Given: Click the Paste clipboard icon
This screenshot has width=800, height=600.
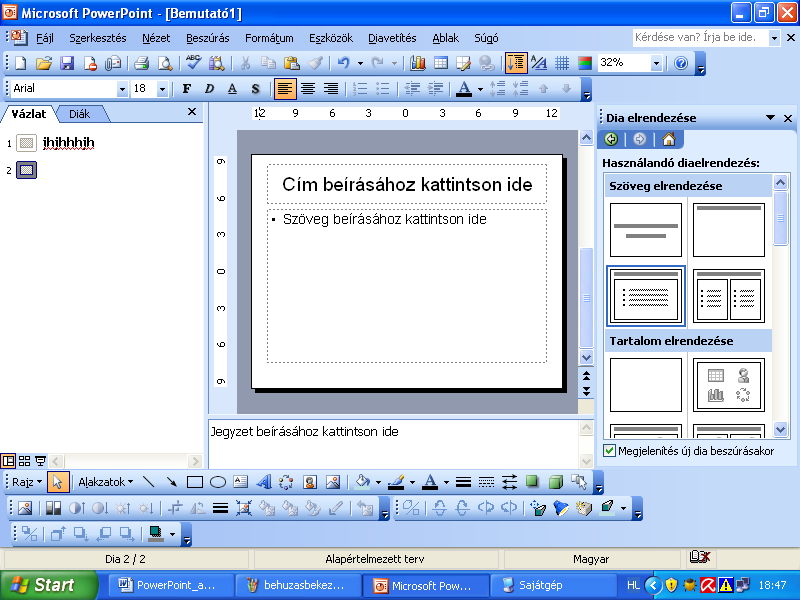Looking at the screenshot, I should tap(291, 63).
